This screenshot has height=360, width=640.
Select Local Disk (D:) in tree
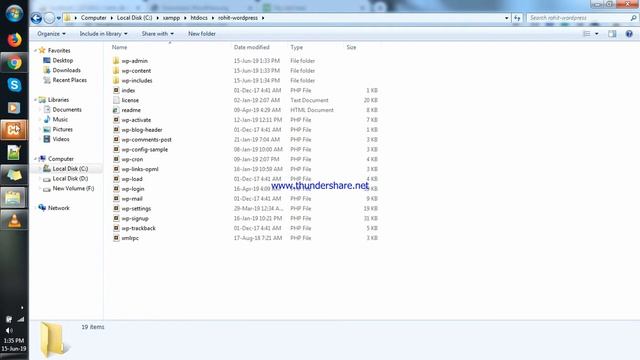coord(70,178)
